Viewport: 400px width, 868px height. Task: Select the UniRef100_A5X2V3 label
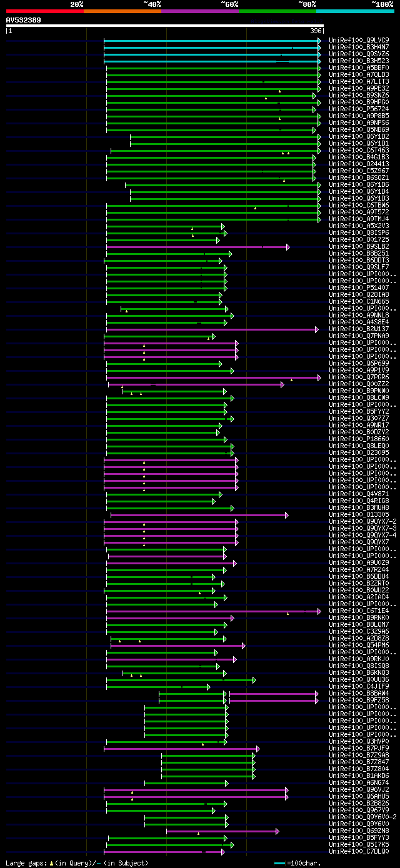tap(359, 226)
